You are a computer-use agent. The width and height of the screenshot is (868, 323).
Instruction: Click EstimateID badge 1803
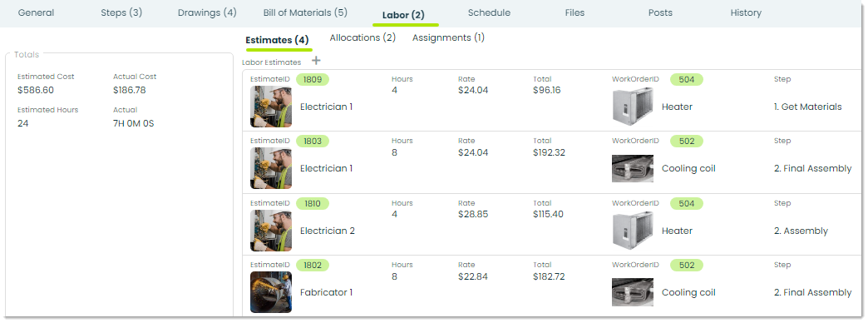coord(313,142)
